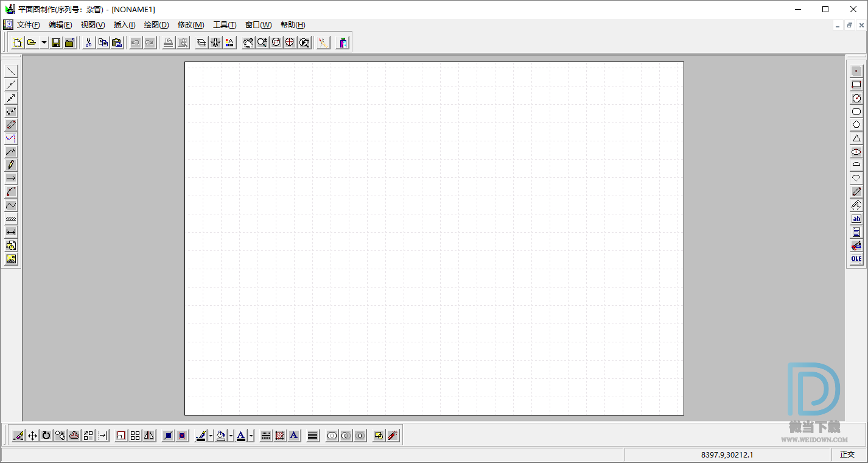
Task: Click the mirror flip icon
Action: click(149, 436)
